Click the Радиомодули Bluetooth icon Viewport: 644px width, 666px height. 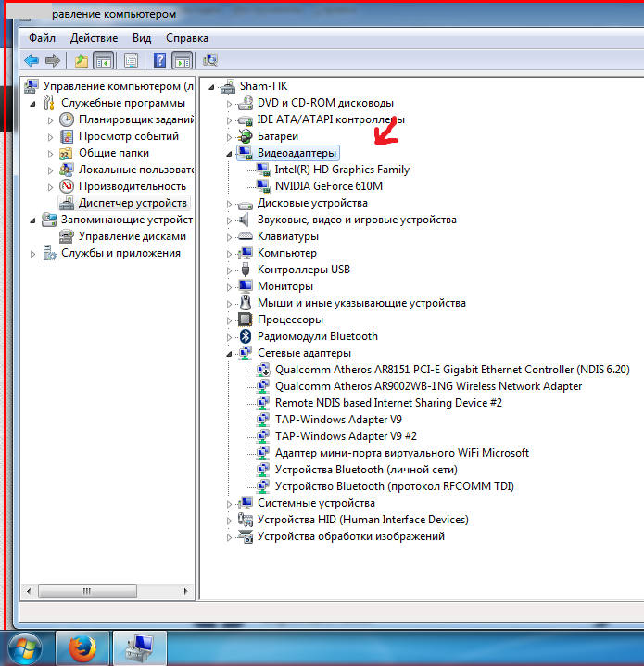pos(246,336)
